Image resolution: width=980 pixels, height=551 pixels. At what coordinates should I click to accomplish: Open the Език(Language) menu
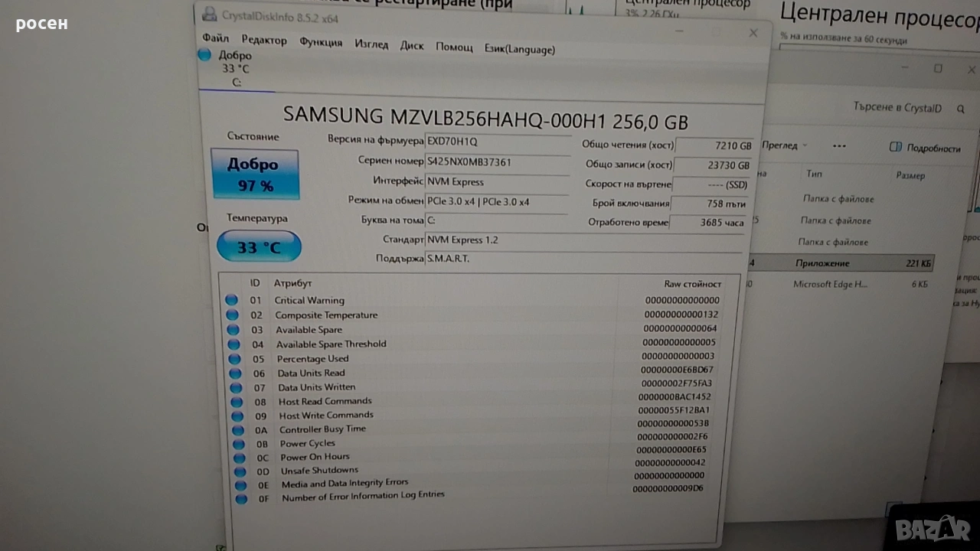[520, 49]
